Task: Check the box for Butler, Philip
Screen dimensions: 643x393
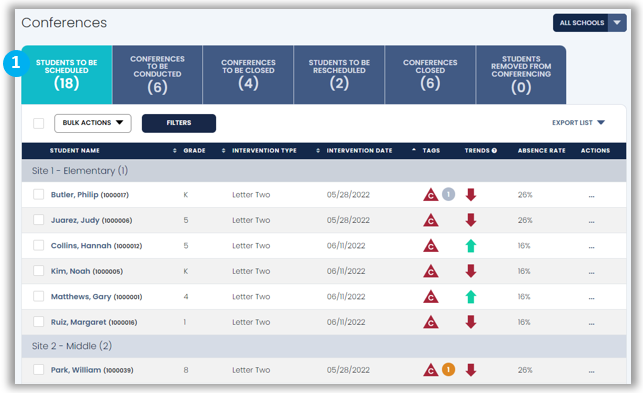Action: pos(39,194)
